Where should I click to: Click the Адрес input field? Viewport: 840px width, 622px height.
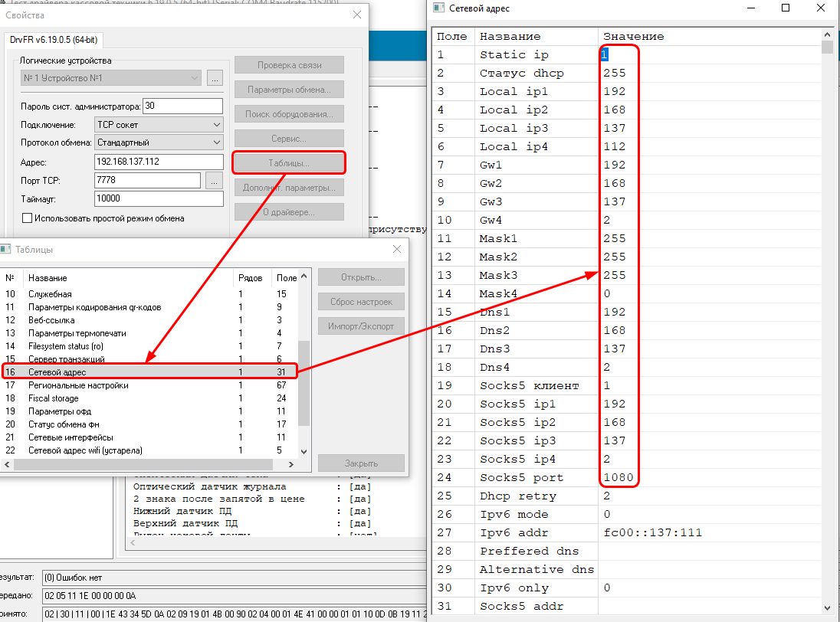(x=159, y=162)
